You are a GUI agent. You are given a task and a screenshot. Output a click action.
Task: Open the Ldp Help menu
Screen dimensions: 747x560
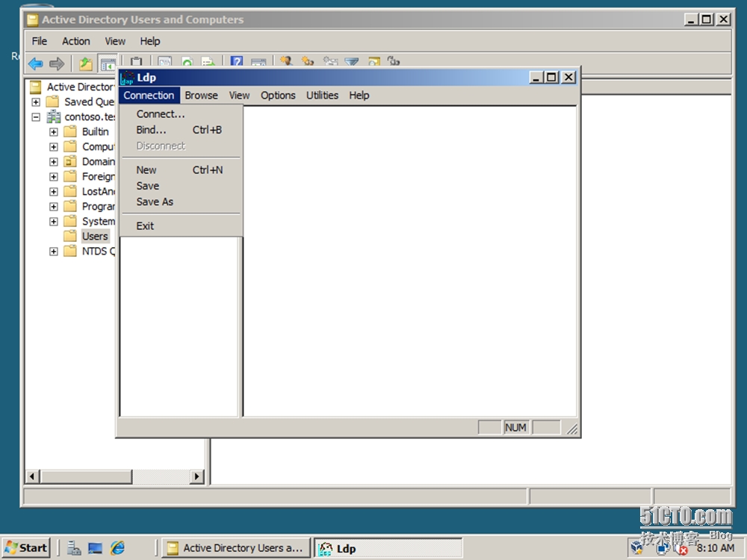tap(359, 96)
